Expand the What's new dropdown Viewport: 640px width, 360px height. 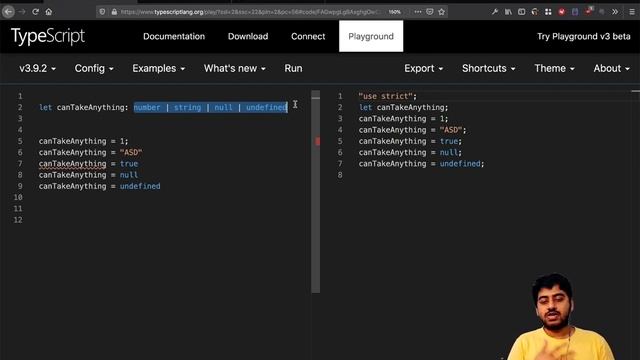[235, 68]
